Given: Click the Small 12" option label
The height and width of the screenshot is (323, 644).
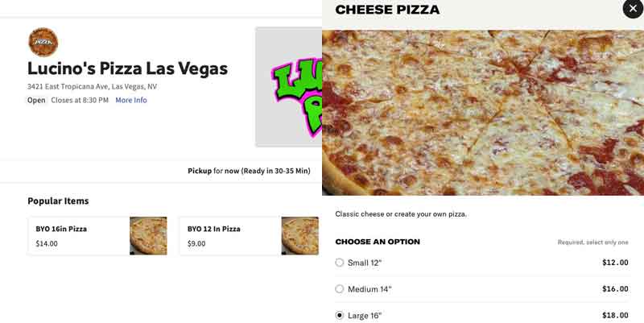Looking at the screenshot, I should pyautogui.click(x=365, y=263).
